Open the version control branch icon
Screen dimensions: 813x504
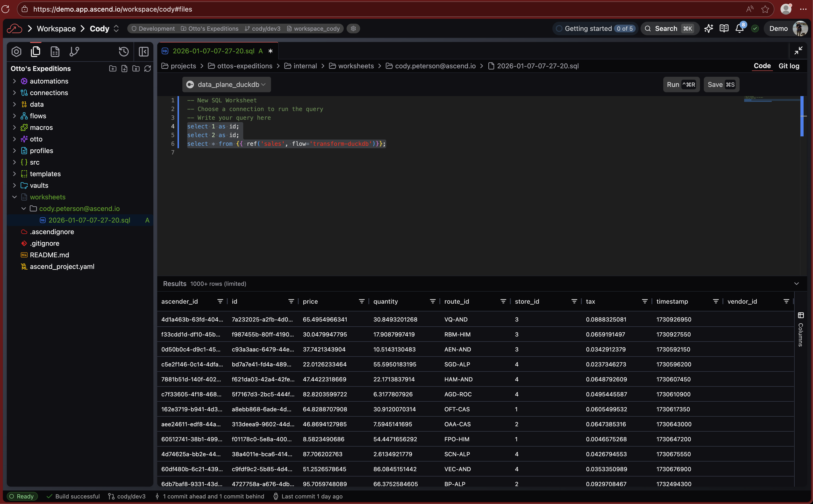pyautogui.click(x=74, y=51)
